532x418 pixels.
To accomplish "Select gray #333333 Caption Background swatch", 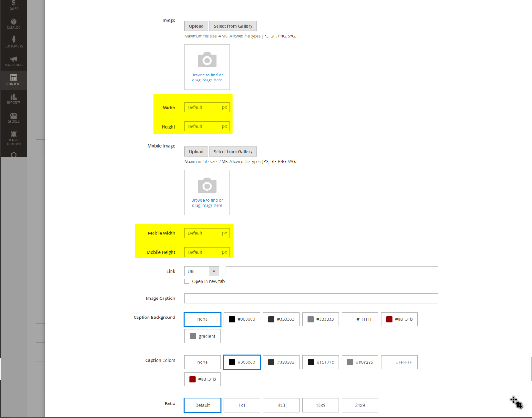I will [320, 319].
